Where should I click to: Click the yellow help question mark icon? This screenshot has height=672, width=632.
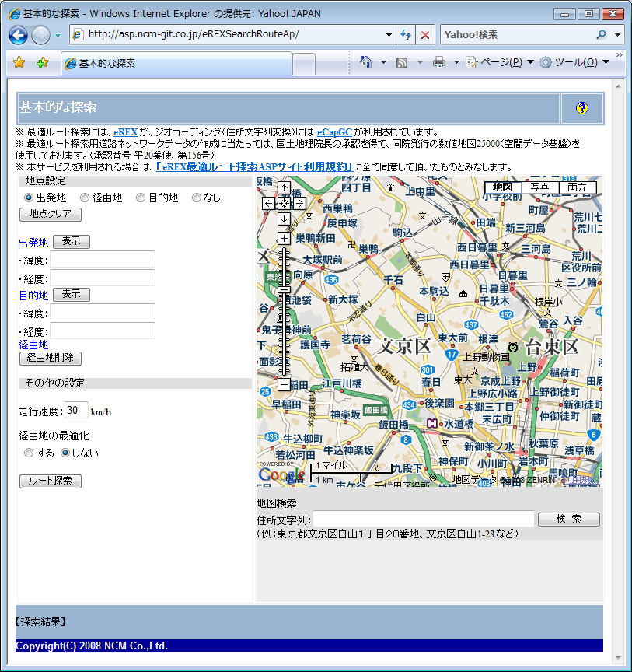(x=582, y=108)
